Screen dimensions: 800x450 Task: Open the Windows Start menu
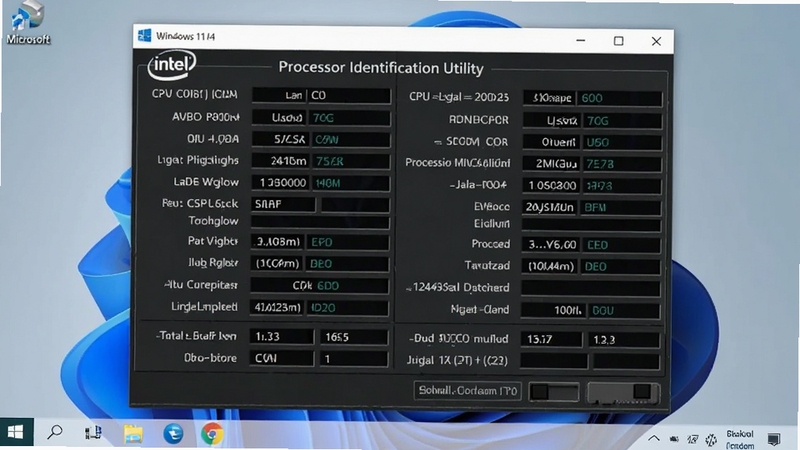16,432
